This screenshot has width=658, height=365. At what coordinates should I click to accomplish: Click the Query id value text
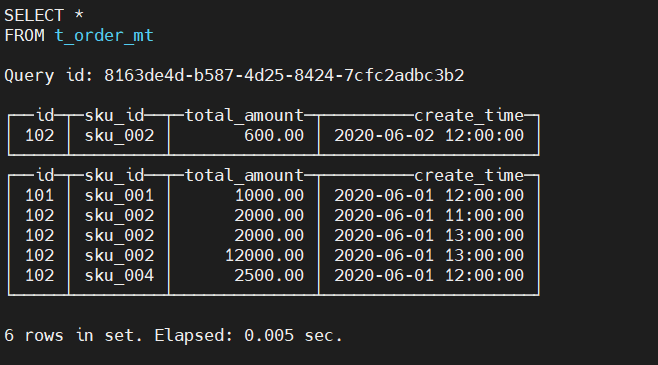[284, 76]
